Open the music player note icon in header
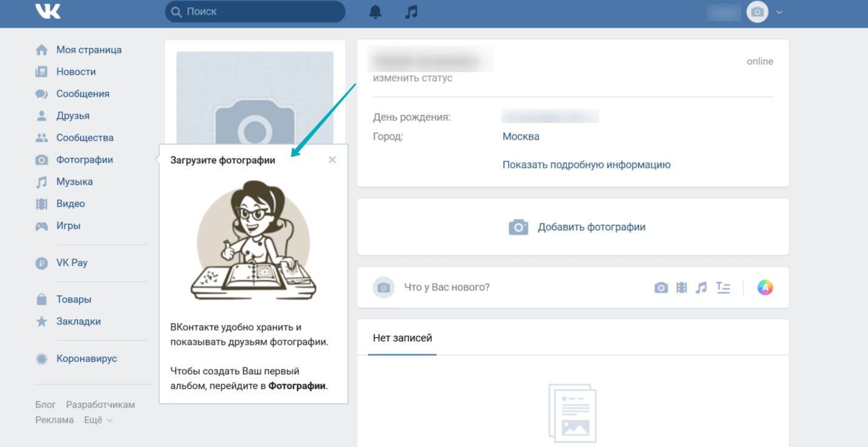Viewport: 868px width, 447px height. pyautogui.click(x=412, y=12)
